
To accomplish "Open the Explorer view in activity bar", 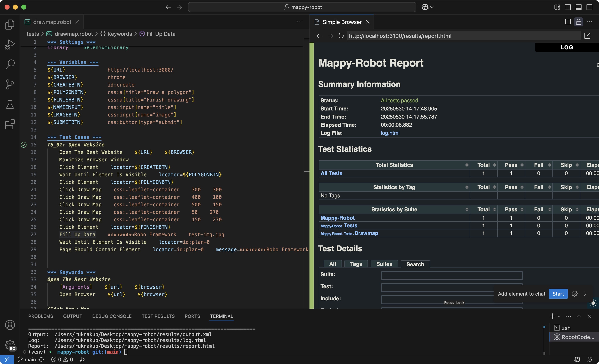I will point(10,24).
